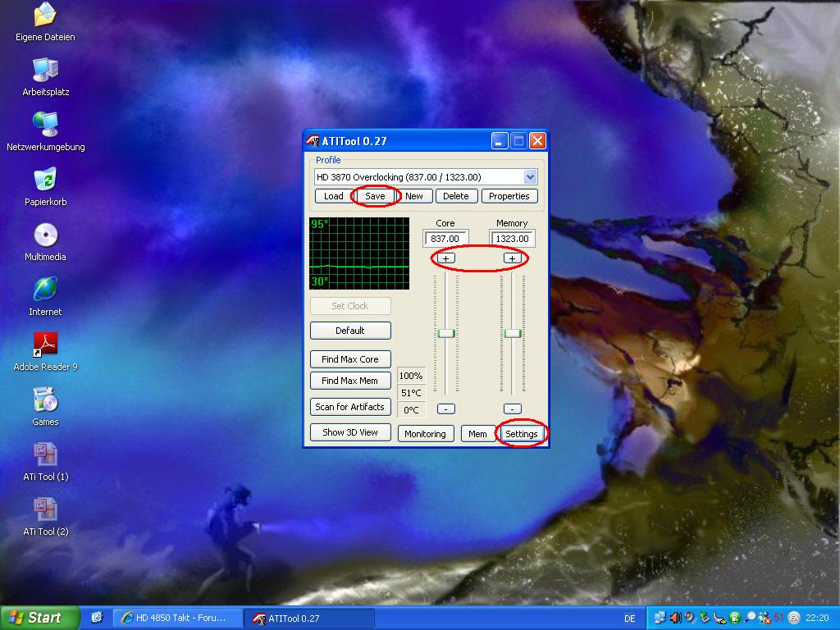The height and width of the screenshot is (630, 840).
Task: Increase Memory clock with plus button
Action: pyautogui.click(x=513, y=258)
